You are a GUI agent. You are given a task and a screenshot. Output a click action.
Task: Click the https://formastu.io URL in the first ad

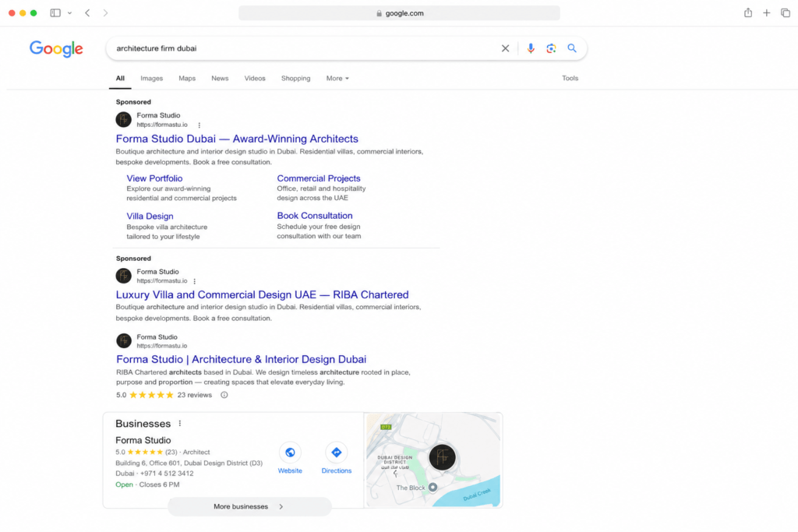[162, 125]
